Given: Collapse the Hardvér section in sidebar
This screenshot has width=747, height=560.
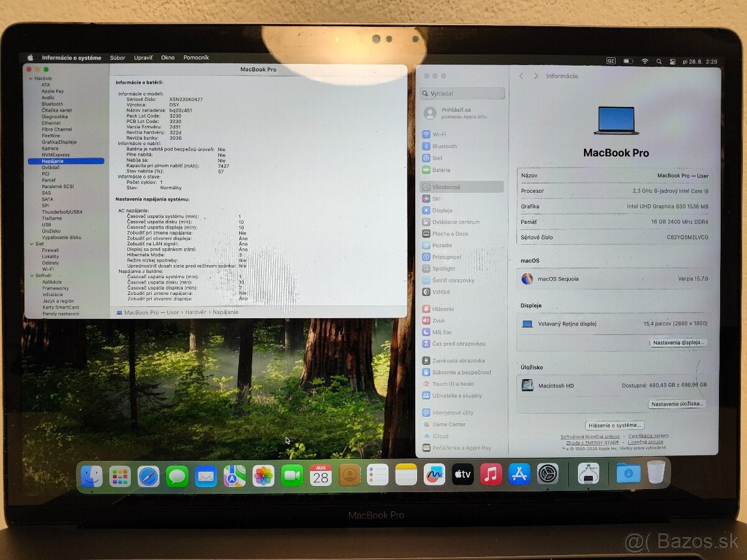Looking at the screenshot, I should (x=31, y=79).
